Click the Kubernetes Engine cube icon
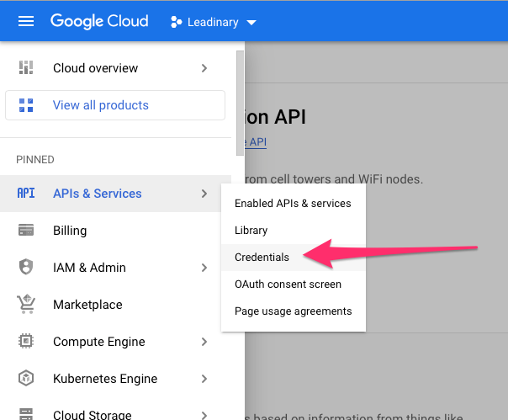The width and height of the screenshot is (508, 420). click(x=26, y=378)
